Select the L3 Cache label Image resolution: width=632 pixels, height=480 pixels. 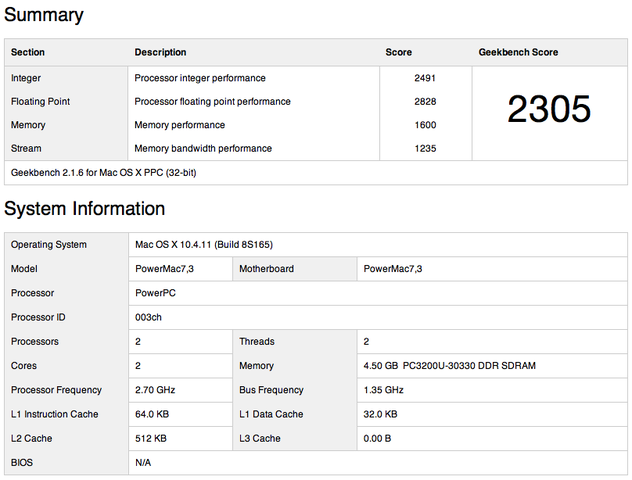[x=260, y=438]
